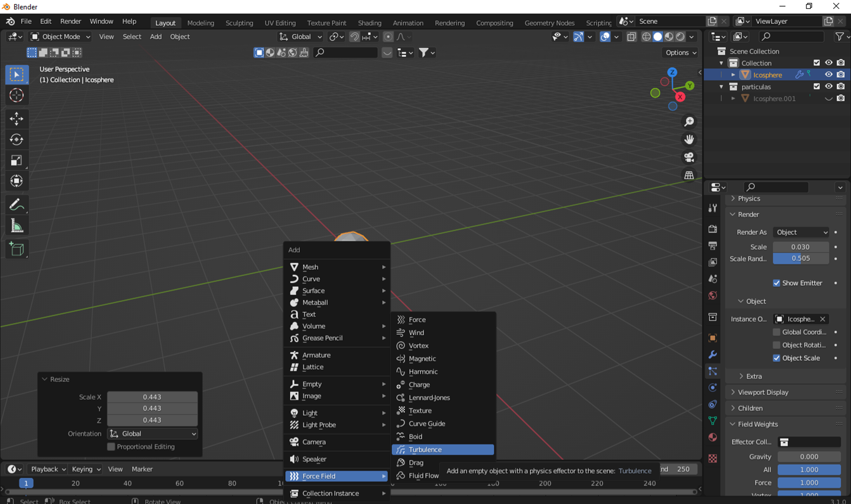Activate the Rotate tool
Viewport: 851px width, 504px height.
point(17,139)
